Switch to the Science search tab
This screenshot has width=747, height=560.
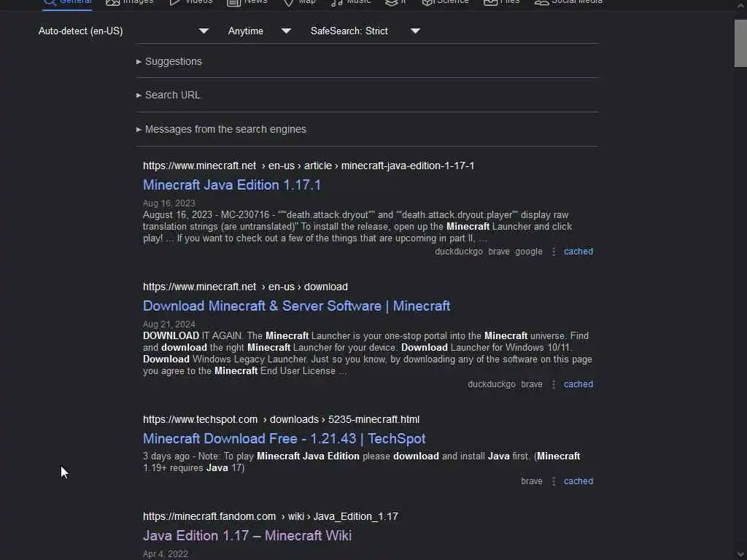point(446,2)
